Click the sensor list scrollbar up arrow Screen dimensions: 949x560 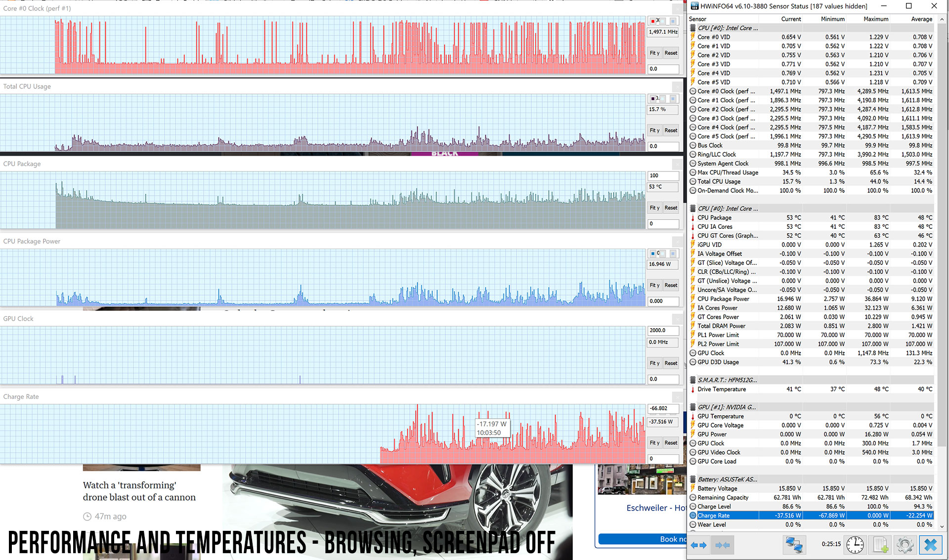942,19
